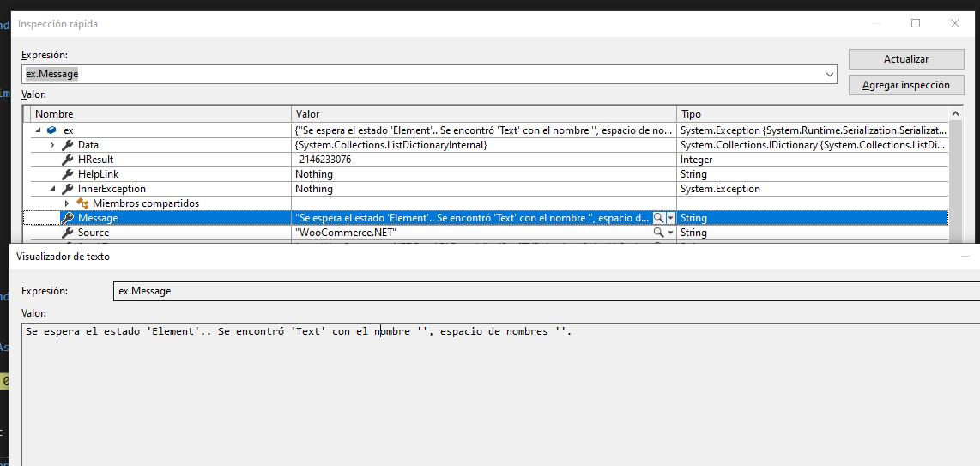Expand Miembros compartidos node
This screenshot has height=466, width=980.
tap(67, 203)
